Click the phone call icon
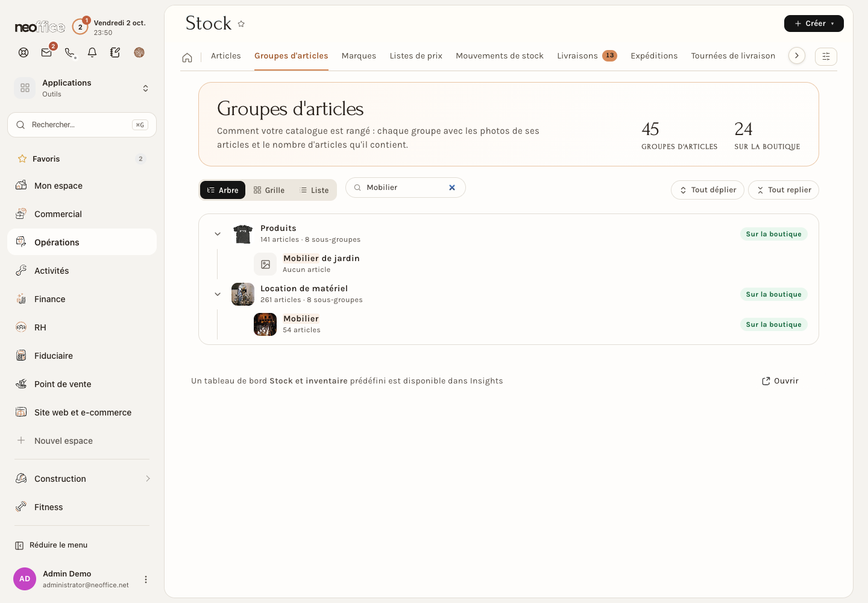Image resolution: width=868 pixels, height=603 pixels. (x=70, y=52)
